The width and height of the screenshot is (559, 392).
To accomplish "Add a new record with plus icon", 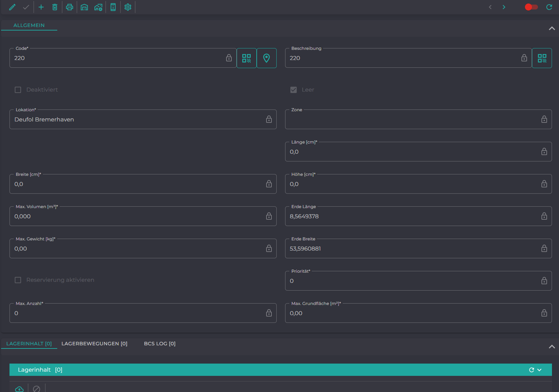I will coord(41,7).
